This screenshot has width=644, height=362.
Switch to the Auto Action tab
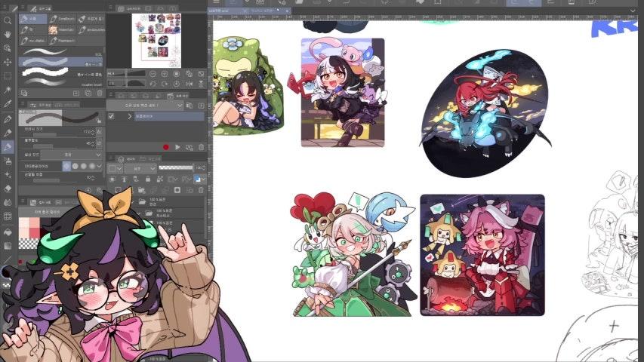(x=178, y=95)
